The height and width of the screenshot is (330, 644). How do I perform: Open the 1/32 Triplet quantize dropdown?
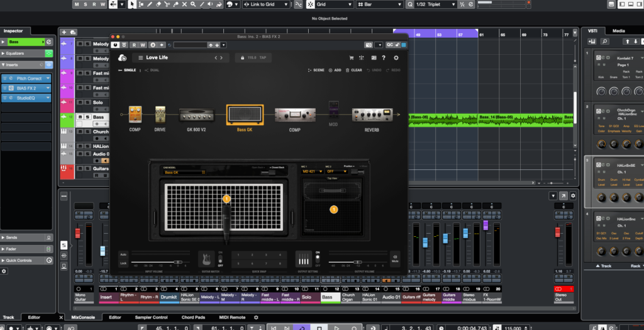(x=433, y=4)
